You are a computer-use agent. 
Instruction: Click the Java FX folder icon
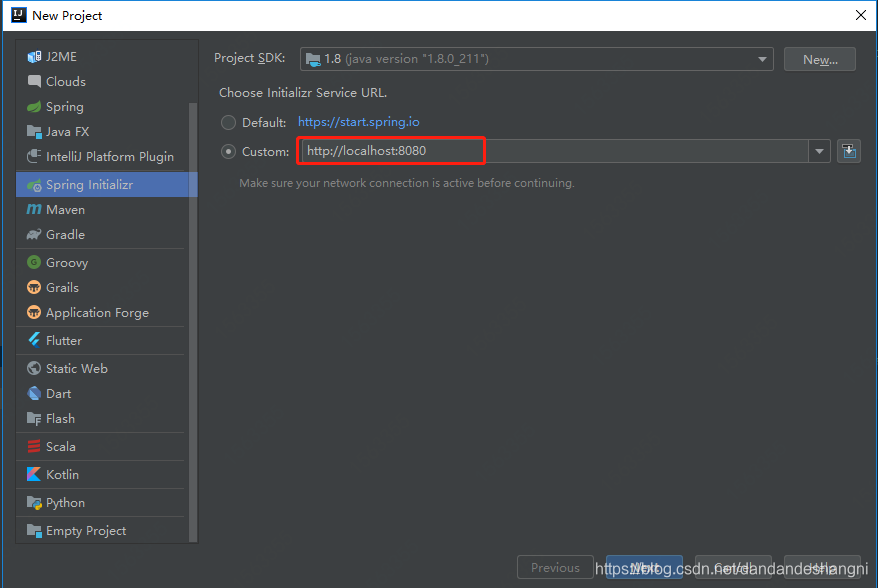(x=34, y=132)
